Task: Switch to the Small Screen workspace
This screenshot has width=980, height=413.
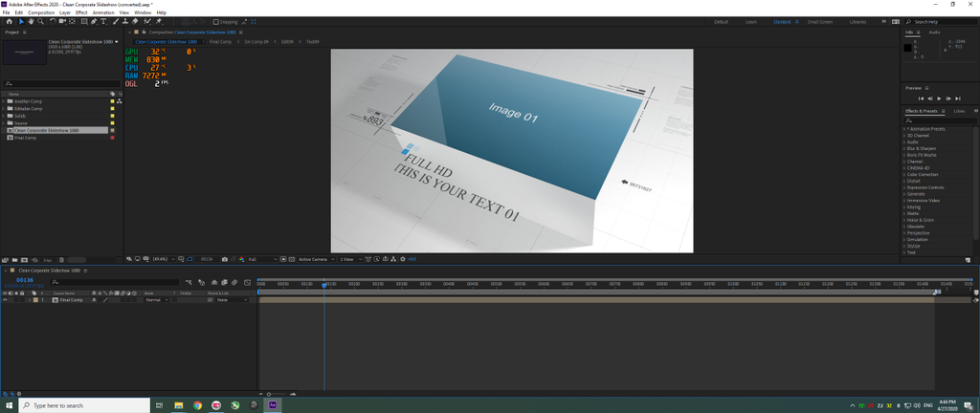Action: click(819, 21)
